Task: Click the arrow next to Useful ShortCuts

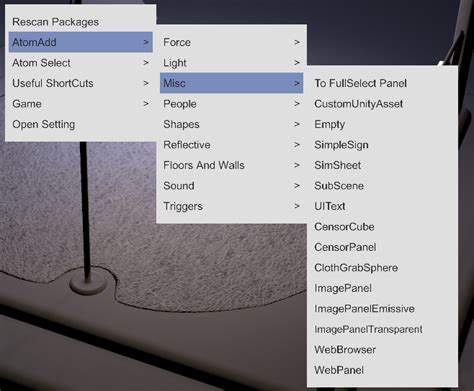Action: (x=146, y=83)
